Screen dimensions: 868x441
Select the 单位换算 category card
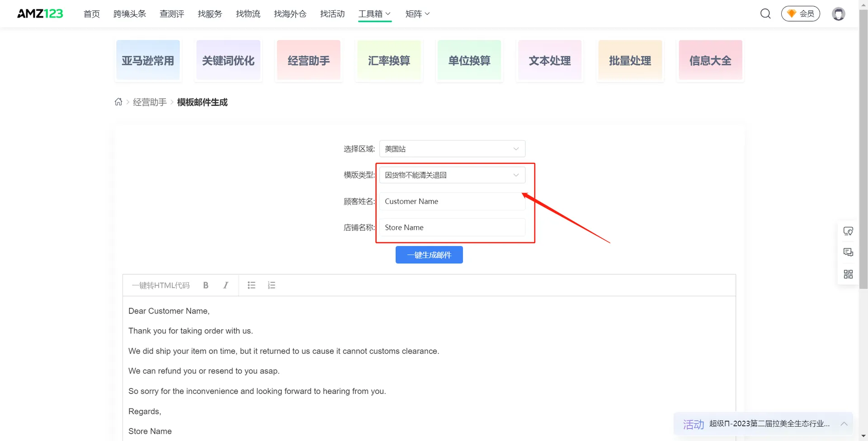[x=469, y=60]
